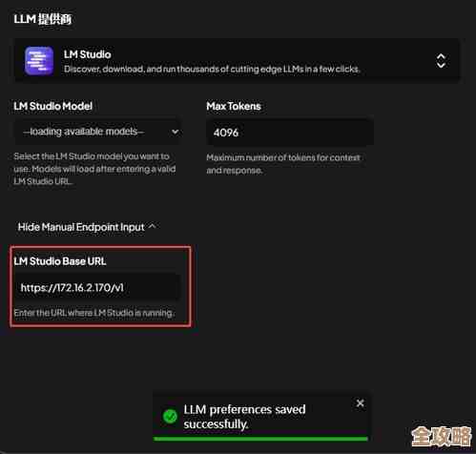The image size is (476, 454).
Task: Click the LLM 提供商 heading
Action: 43,19
